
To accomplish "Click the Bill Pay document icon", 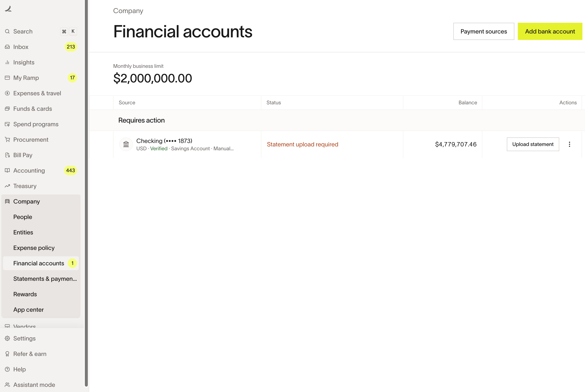I will (x=7, y=155).
